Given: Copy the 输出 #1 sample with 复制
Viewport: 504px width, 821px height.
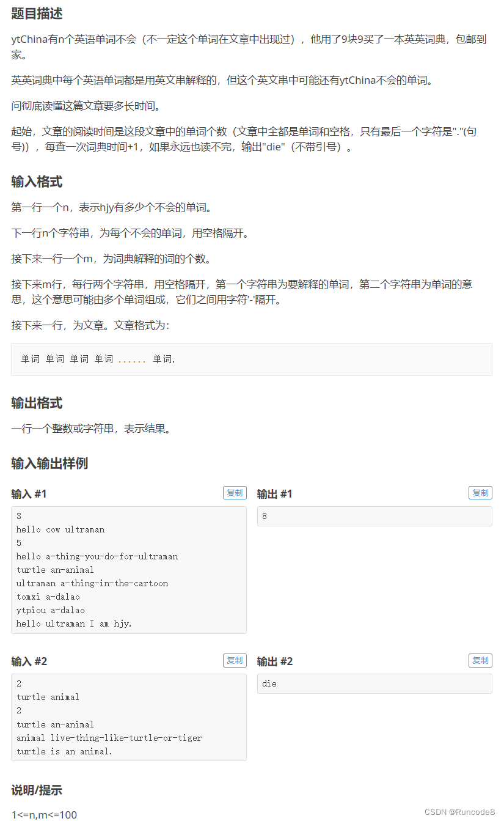Looking at the screenshot, I should click(480, 493).
